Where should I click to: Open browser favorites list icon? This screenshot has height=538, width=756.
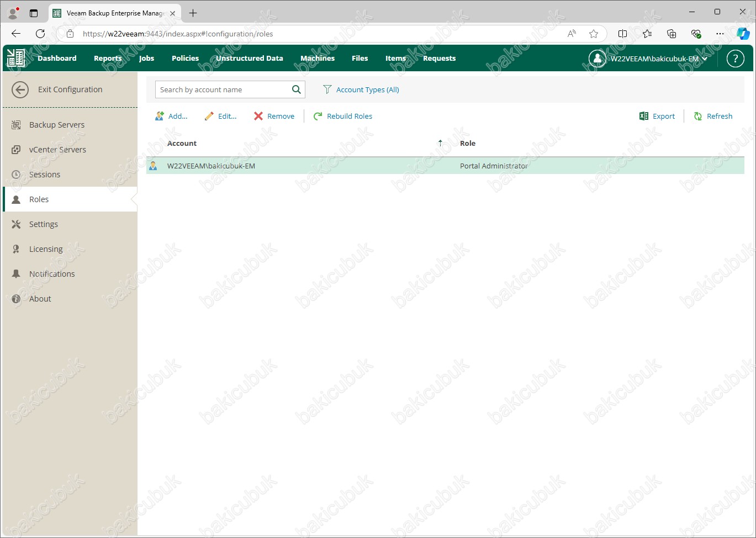click(x=647, y=34)
